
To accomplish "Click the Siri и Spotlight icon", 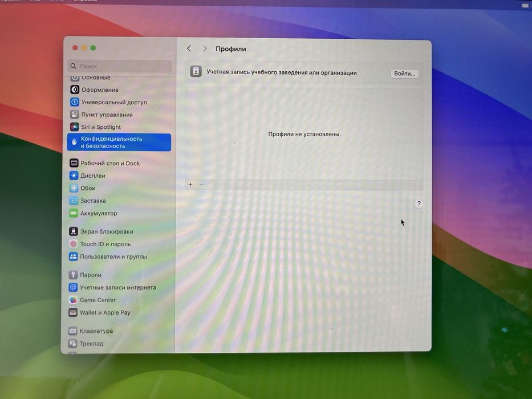I will 74,127.
